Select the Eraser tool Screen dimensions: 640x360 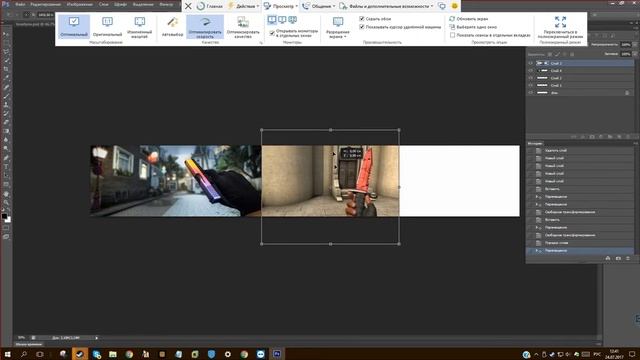click(6, 122)
